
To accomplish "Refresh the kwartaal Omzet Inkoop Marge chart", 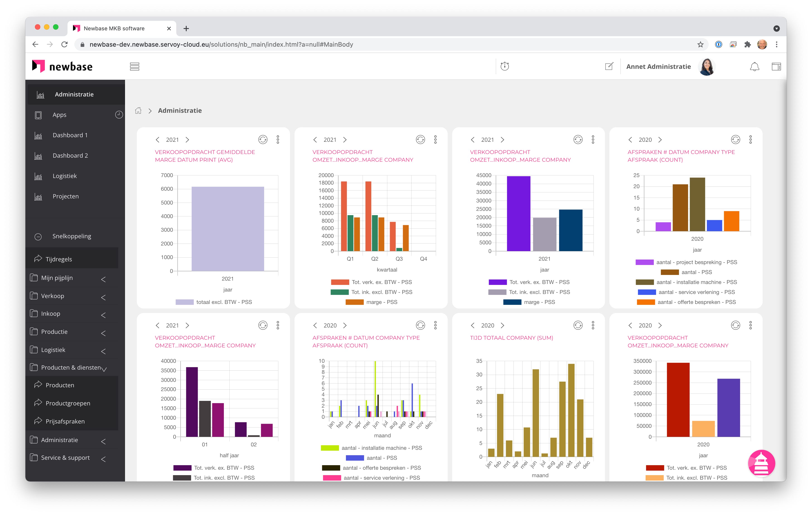I will click(x=420, y=140).
